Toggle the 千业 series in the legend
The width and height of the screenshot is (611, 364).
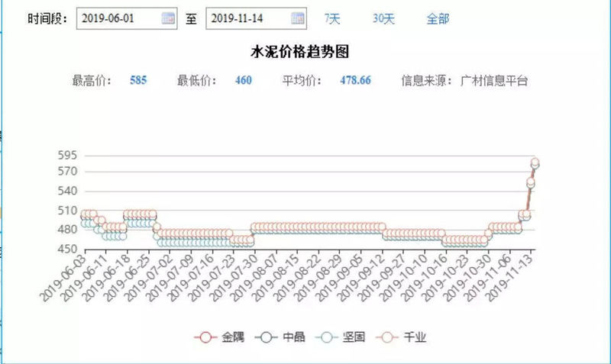[401, 337]
